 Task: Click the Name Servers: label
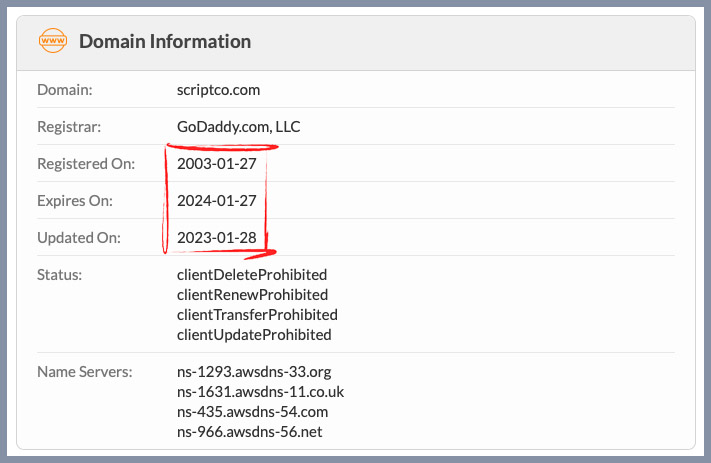[85, 372]
